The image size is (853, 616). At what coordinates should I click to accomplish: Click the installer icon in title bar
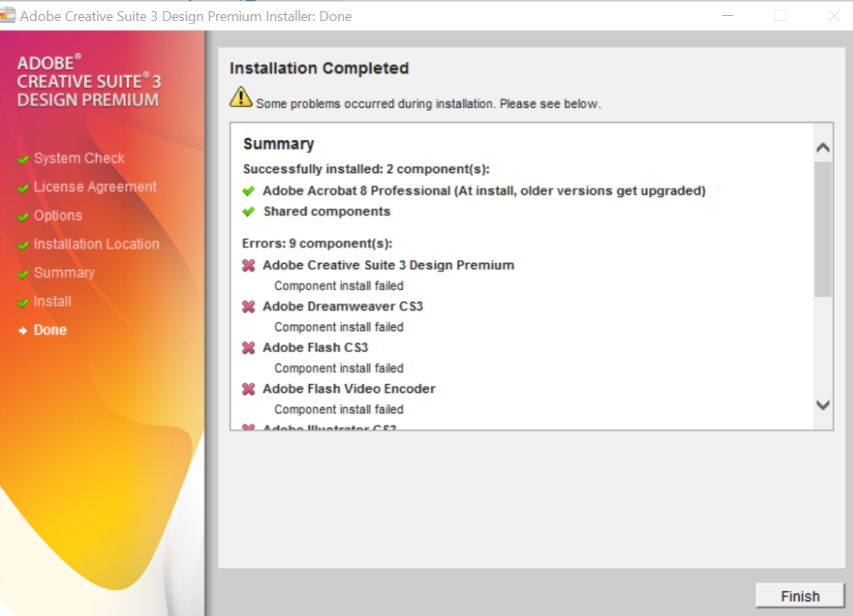pos(7,15)
